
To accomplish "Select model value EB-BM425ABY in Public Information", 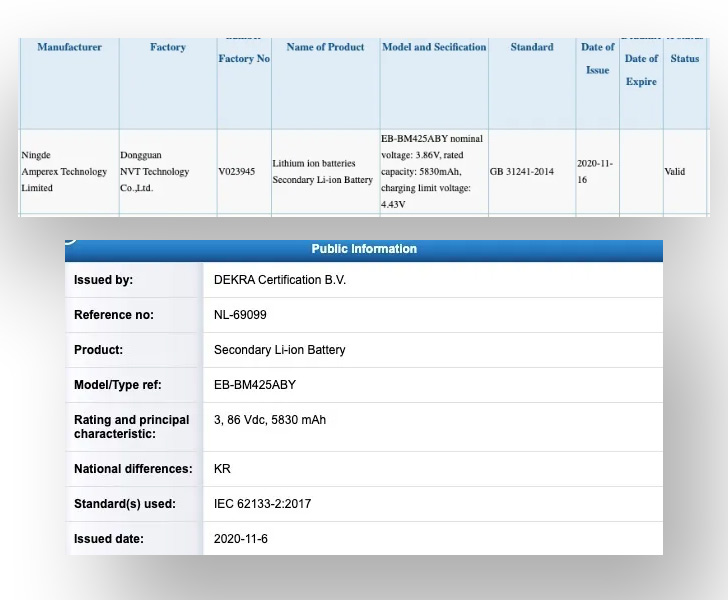I will [255, 385].
